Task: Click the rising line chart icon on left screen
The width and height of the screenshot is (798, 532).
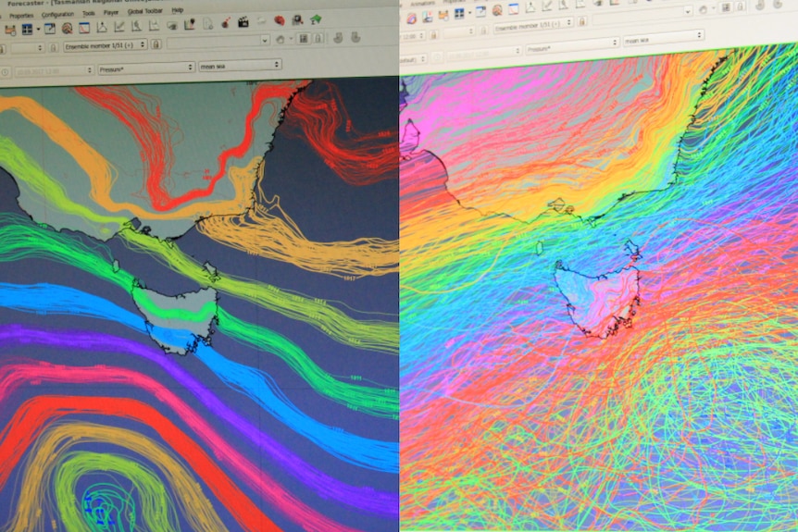Action: click(x=118, y=27)
